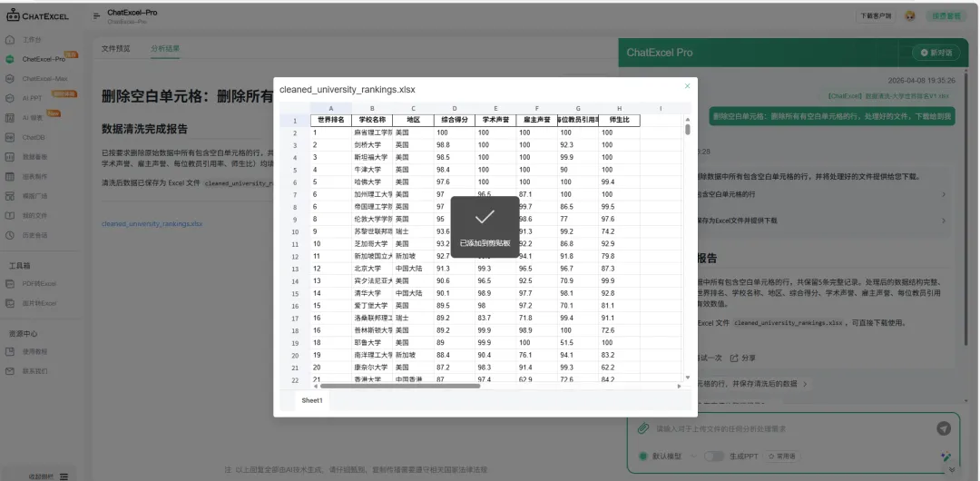Toggle the 生成PPT switch

pos(714,456)
